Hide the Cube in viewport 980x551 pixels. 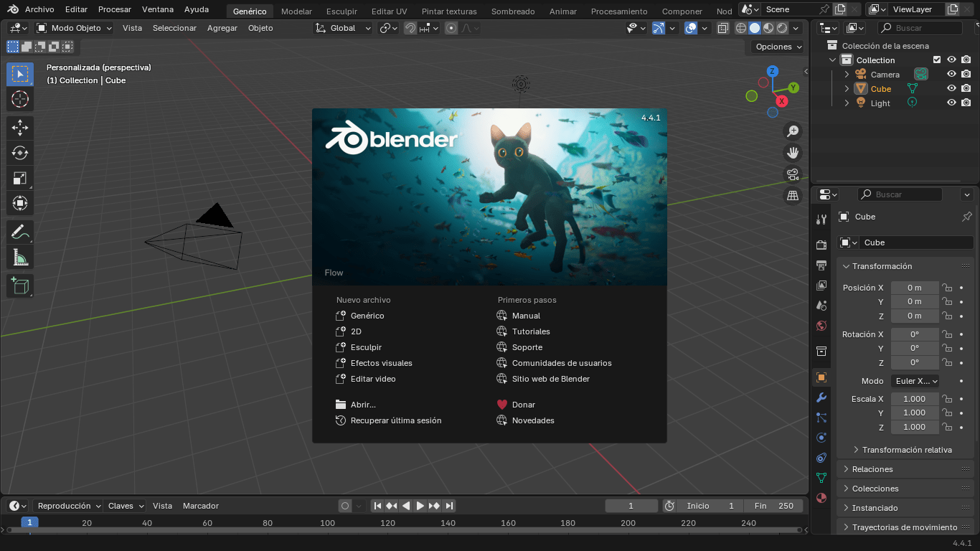coord(951,89)
